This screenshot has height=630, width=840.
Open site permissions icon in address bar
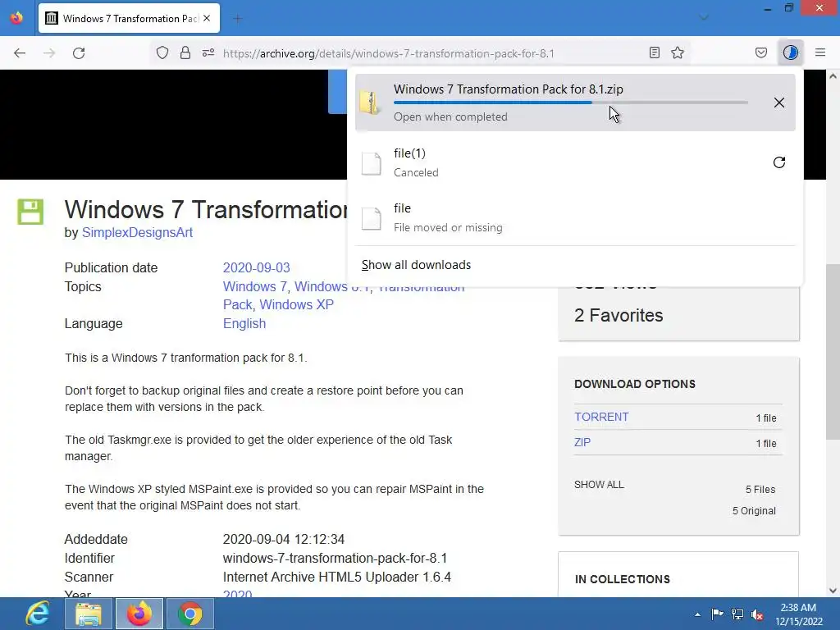click(x=208, y=53)
